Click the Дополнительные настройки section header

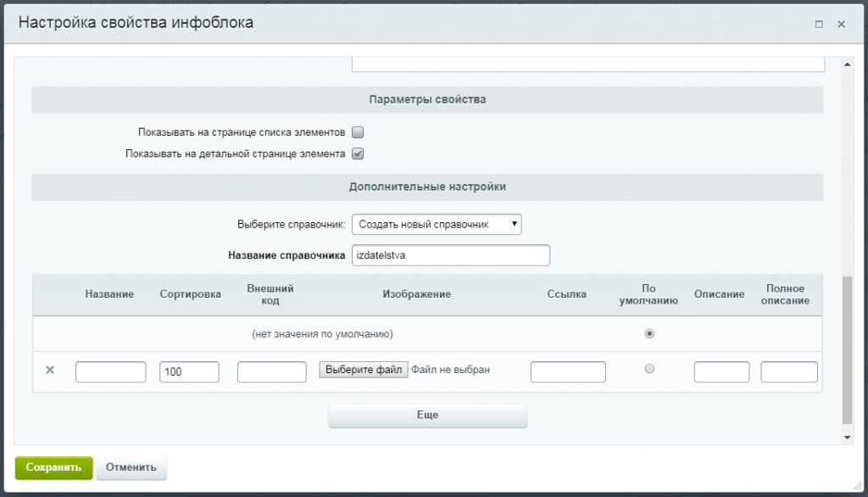pyautogui.click(x=427, y=187)
